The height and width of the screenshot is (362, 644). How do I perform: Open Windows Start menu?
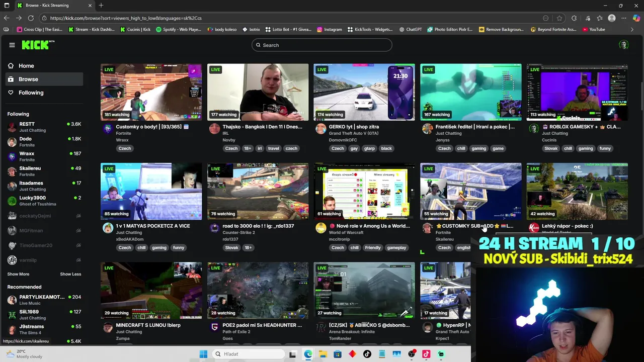(x=203, y=354)
